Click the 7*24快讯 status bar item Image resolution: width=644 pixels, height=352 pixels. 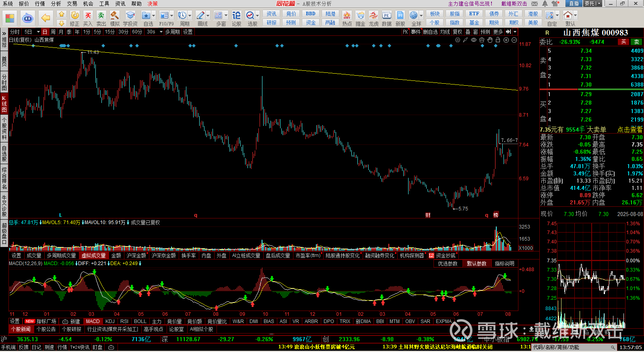pyautogui.click(x=80, y=347)
